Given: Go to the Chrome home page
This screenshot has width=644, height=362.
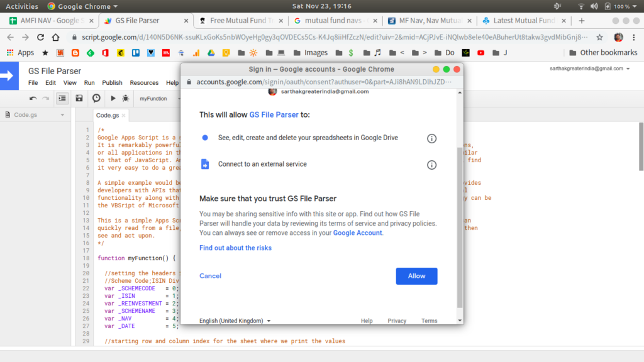Looking at the screenshot, I should click(x=55, y=37).
